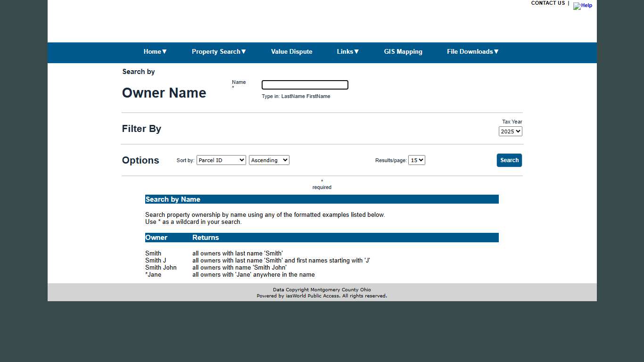This screenshot has height=362, width=644.
Task: Expand the Property Search menu
Action: pos(219,52)
